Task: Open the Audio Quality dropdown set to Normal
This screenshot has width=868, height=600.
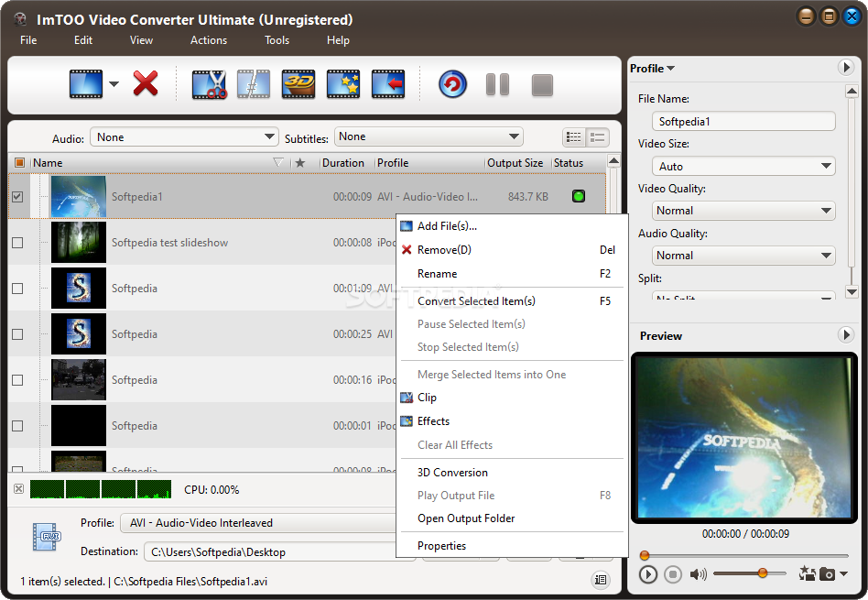Action: [x=744, y=256]
